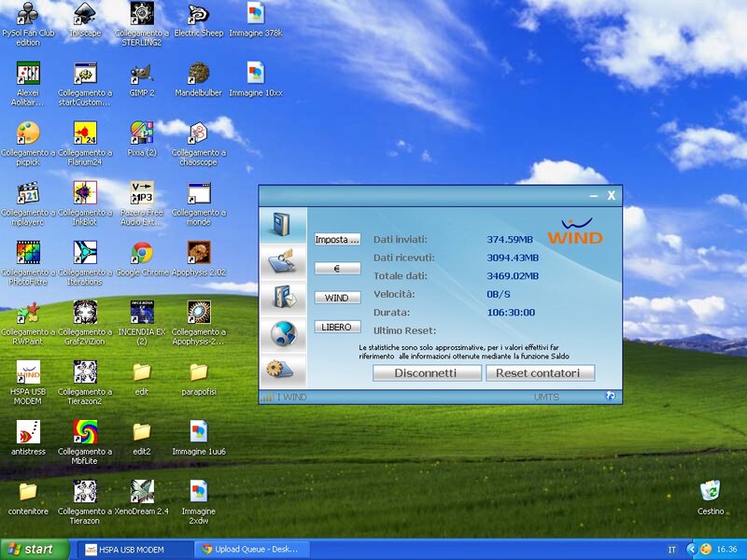Select the Immagine 378k file icon
This screenshot has height=560, width=747.
click(256, 19)
